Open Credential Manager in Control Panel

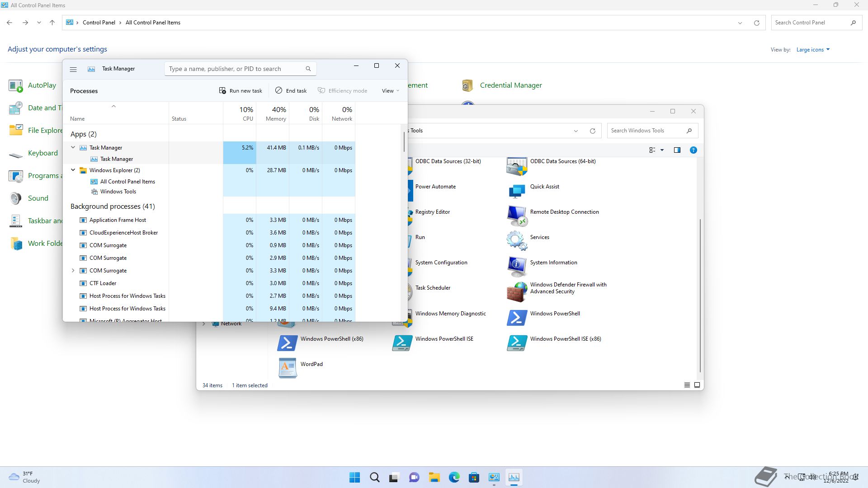pyautogui.click(x=502, y=85)
